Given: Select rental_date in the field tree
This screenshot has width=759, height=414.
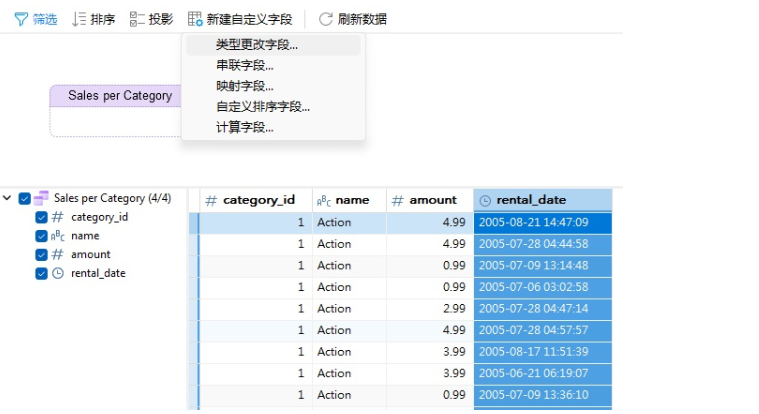Looking at the screenshot, I should click(x=98, y=274).
